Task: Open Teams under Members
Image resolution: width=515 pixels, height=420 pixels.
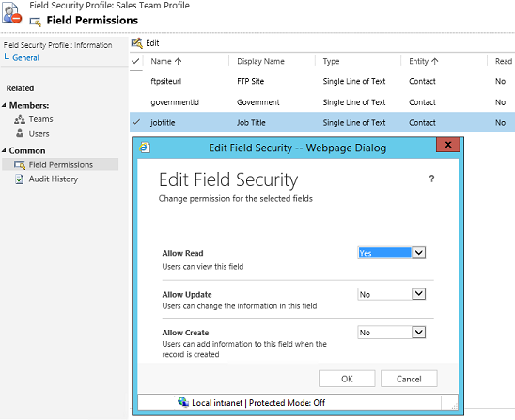Action: coord(40,119)
